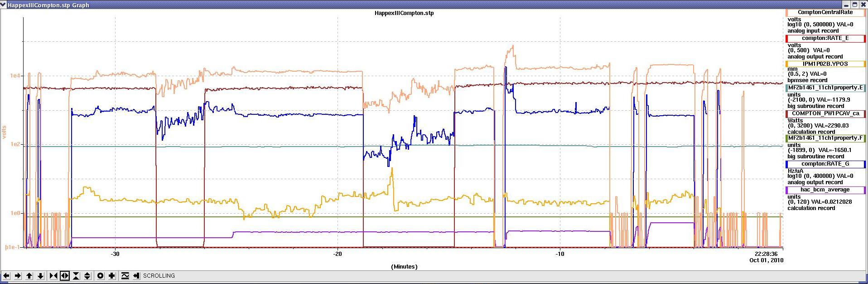This screenshot has width=868, height=284.
Task: Select the IPM1P02B.YPOS curve legend button
Action: (x=825, y=64)
